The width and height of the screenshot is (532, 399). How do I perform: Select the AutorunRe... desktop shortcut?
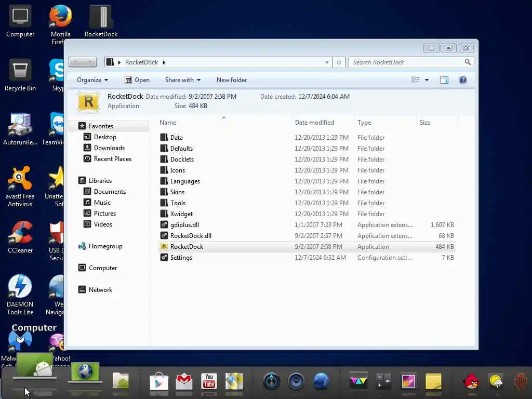[20, 129]
